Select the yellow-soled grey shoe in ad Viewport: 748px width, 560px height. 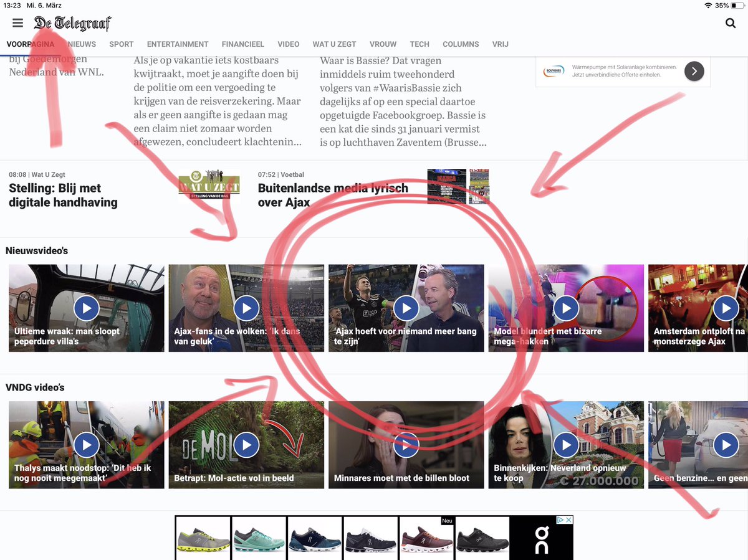pos(203,538)
